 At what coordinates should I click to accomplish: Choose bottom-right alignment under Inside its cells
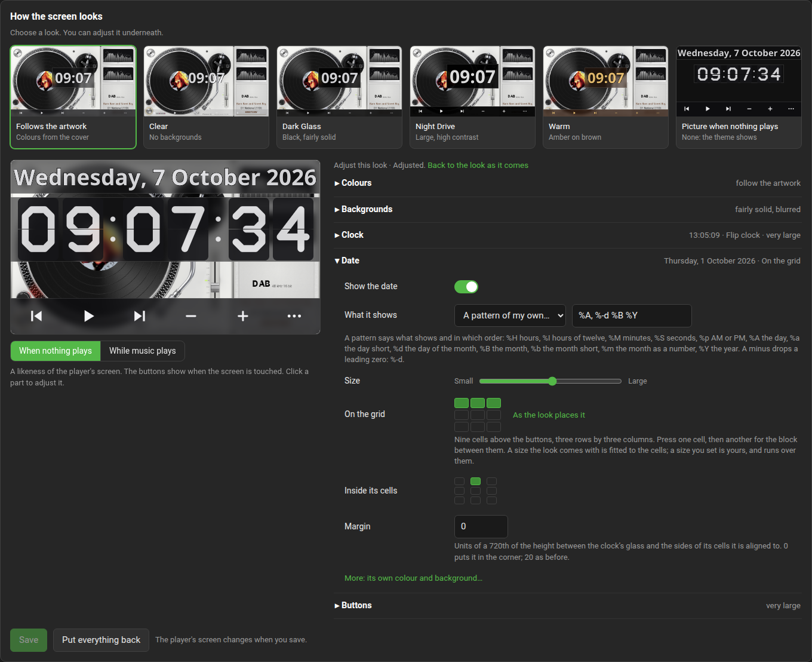pos(491,500)
